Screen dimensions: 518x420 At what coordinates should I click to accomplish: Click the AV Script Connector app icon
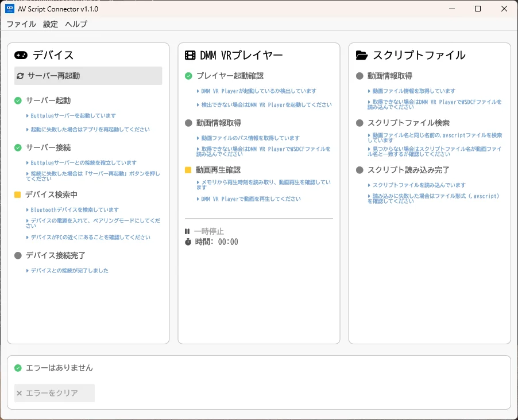point(10,9)
